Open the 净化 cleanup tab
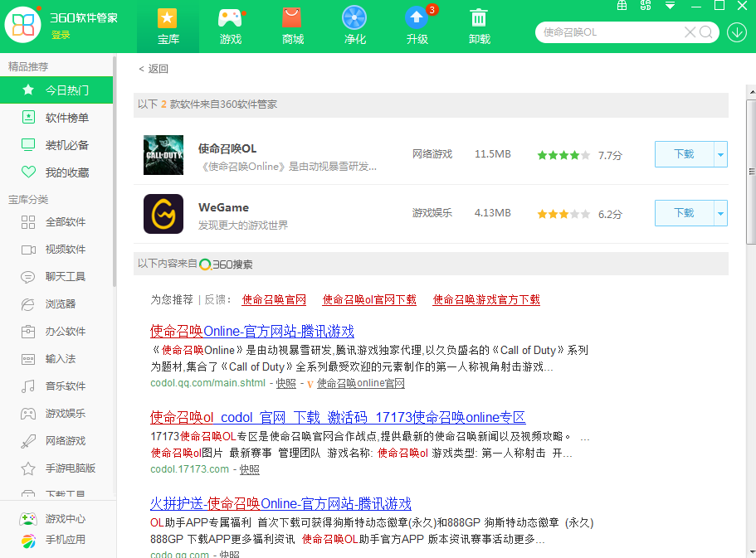 click(355, 27)
